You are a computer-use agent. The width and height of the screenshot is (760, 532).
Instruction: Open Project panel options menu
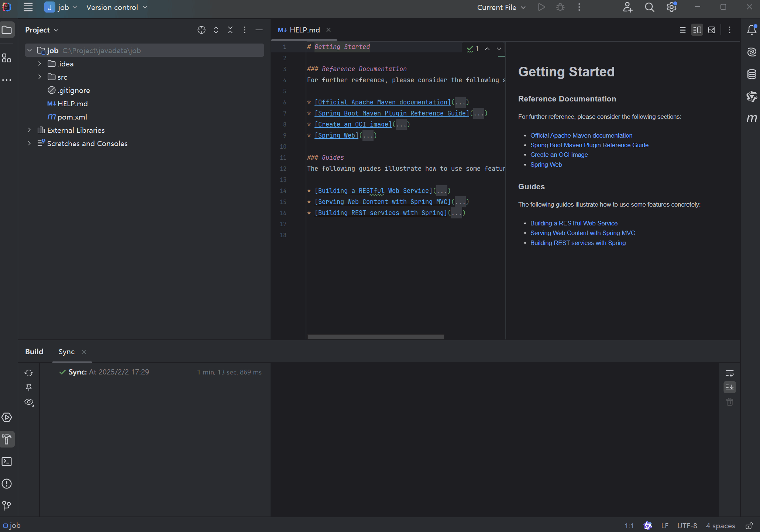pos(245,30)
